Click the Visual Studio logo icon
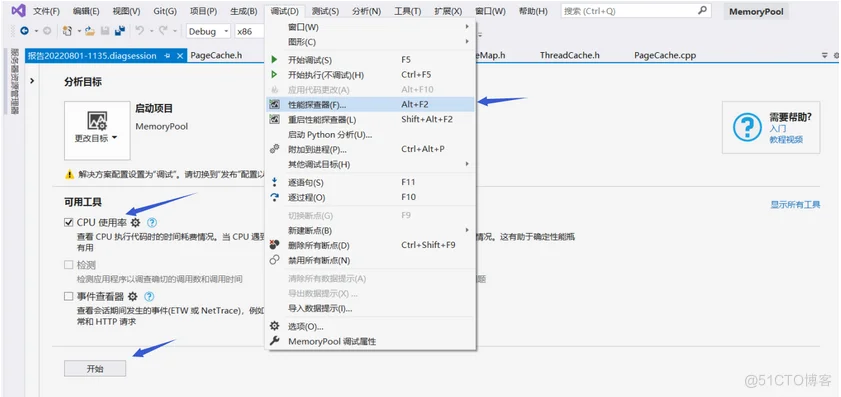Viewport: 841px width, 397px height. coord(18,11)
